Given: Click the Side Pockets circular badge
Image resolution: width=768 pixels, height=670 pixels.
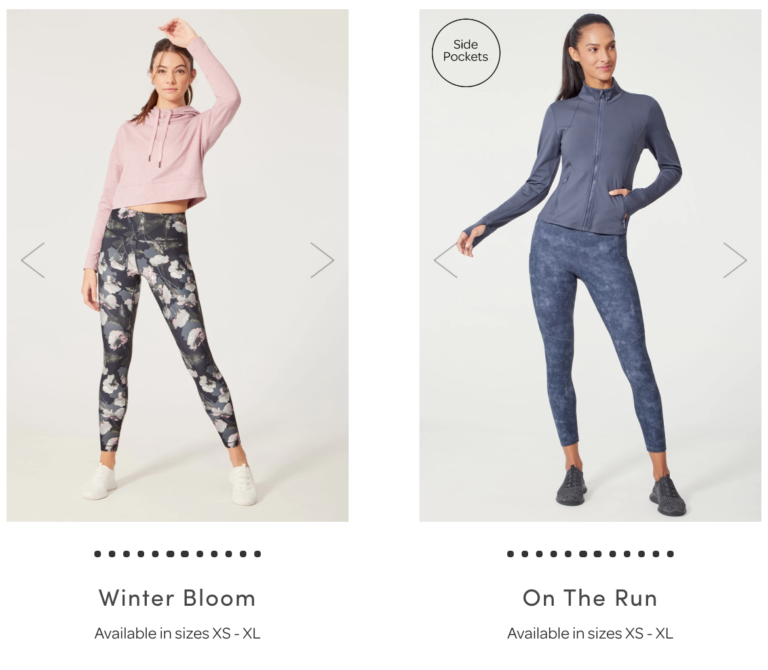Looking at the screenshot, I should (x=466, y=53).
